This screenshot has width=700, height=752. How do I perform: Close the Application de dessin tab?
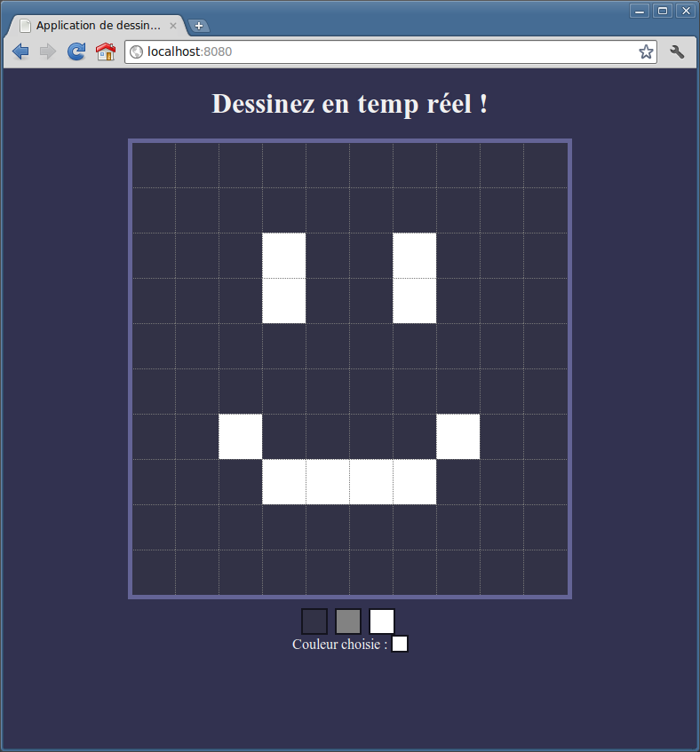coord(172,26)
